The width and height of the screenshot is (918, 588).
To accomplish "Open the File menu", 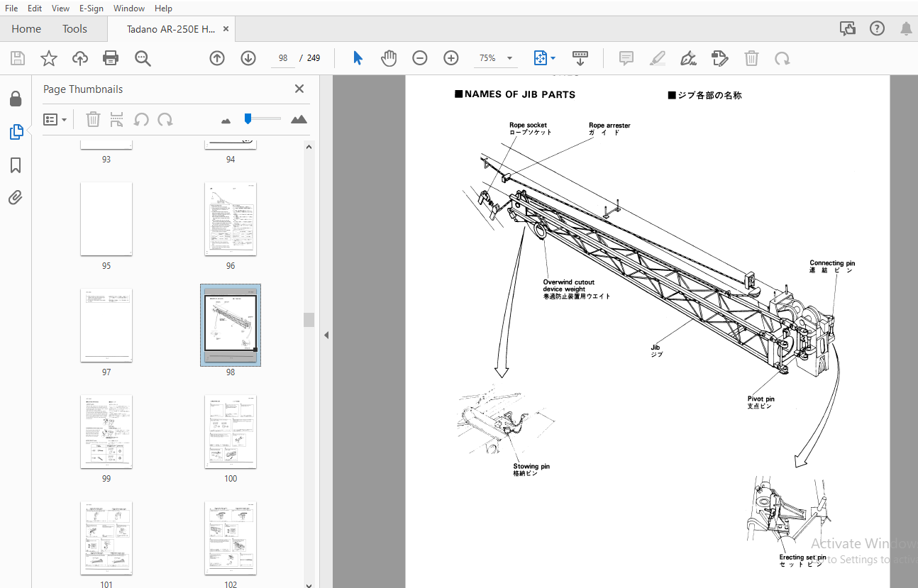I will point(11,9).
